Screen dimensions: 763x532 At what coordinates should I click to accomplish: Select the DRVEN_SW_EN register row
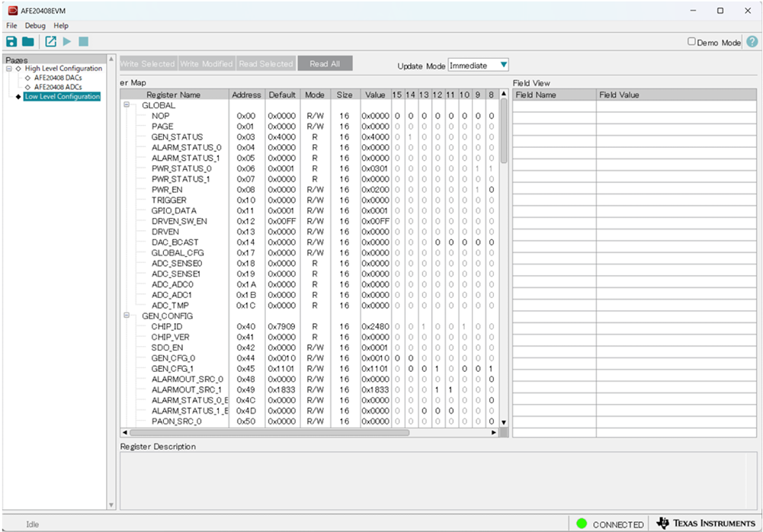click(309, 222)
